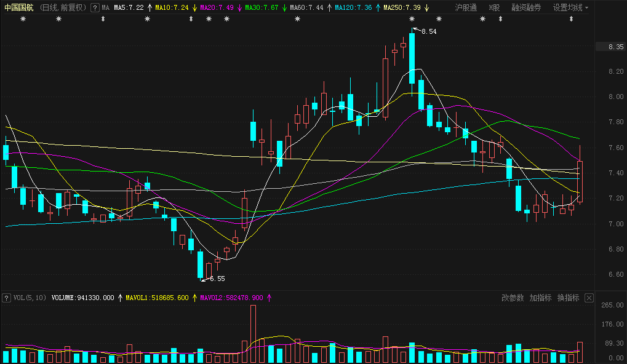Click the 换指标 switch indicator option
The height and width of the screenshot is (364, 627).
pyautogui.click(x=568, y=298)
